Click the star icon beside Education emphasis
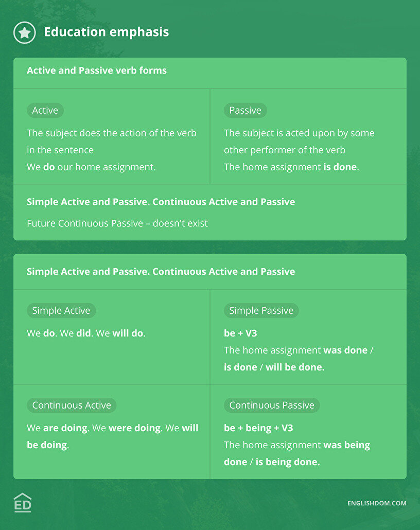Viewport: 420px width, 530px height. (x=24, y=32)
